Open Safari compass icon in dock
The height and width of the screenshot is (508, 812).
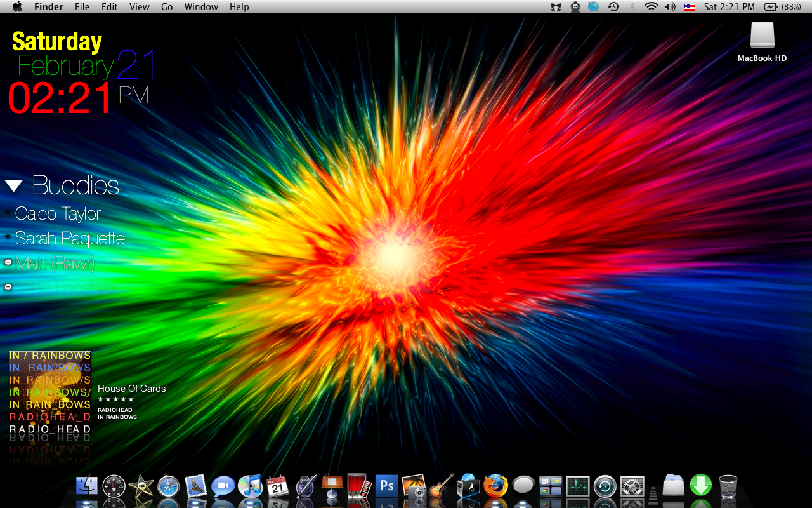pyautogui.click(x=169, y=486)
